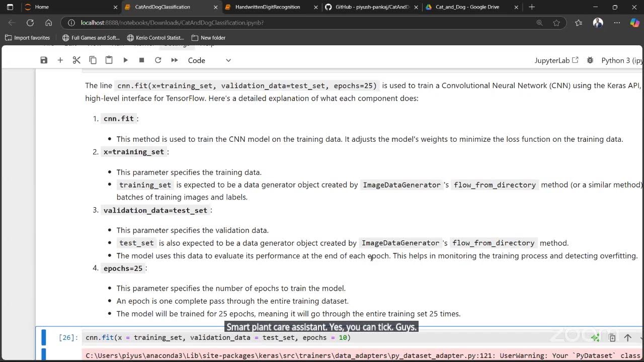Screen dimensions: 644x362
Task: Run the selected cell with the play icon
Action: click(x=125, y=60)
